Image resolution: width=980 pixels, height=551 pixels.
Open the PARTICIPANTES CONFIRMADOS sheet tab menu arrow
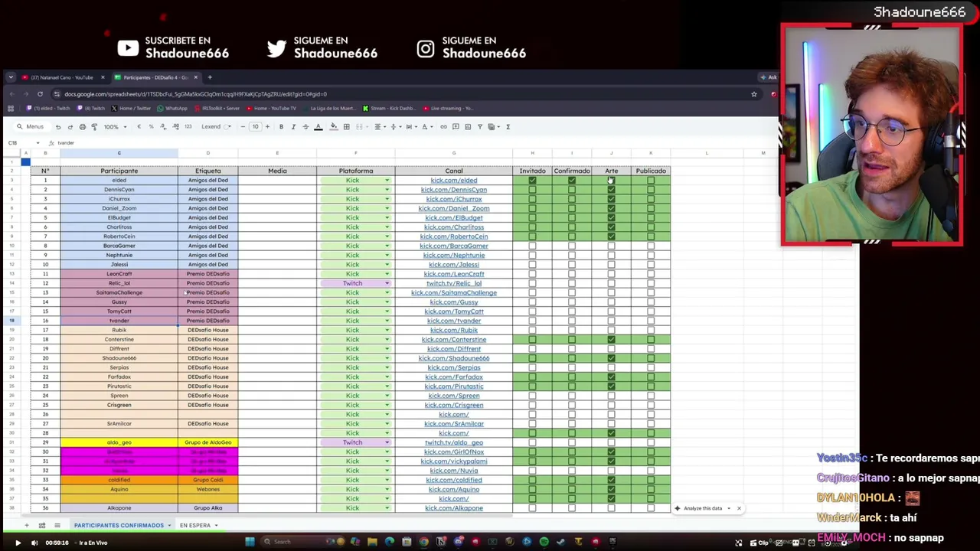[169, 526]
